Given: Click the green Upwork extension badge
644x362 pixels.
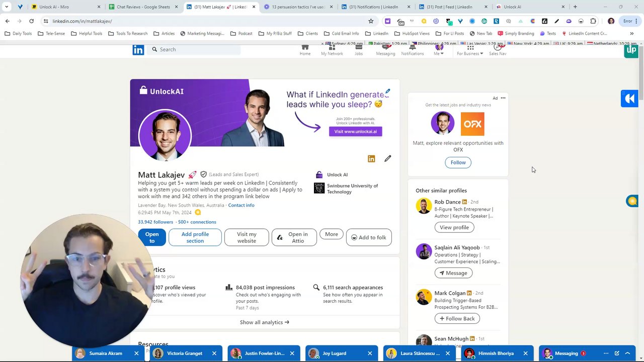Looking at the screenshot, I should [x=631, y=50].
